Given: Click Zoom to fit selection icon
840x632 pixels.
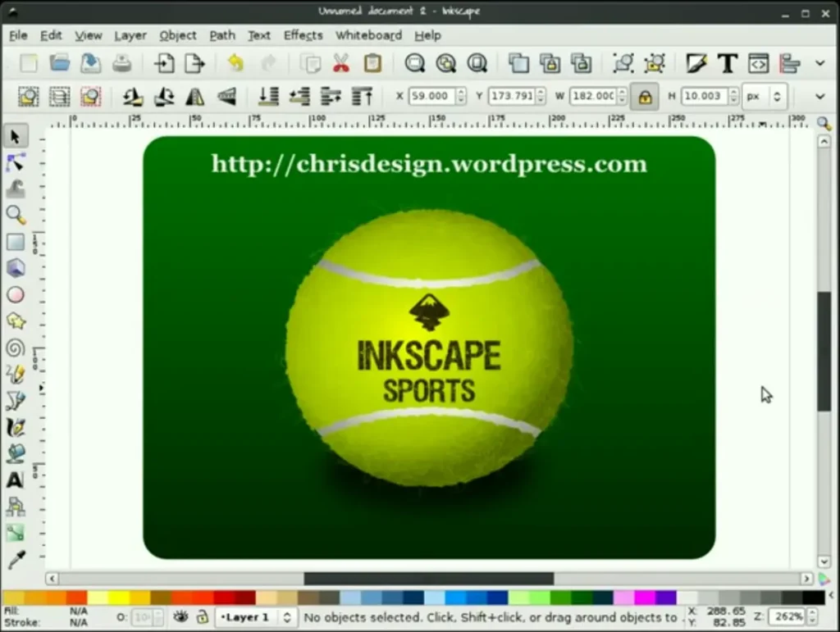Looking at the screenshot, I should point(414,63).
